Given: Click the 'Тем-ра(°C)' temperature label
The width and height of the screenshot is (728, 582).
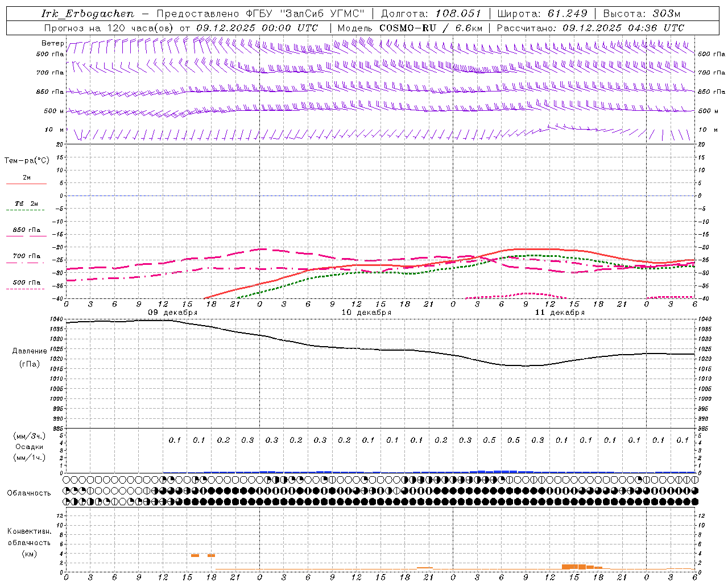Looking at the screenshot, I should [27, 161].
